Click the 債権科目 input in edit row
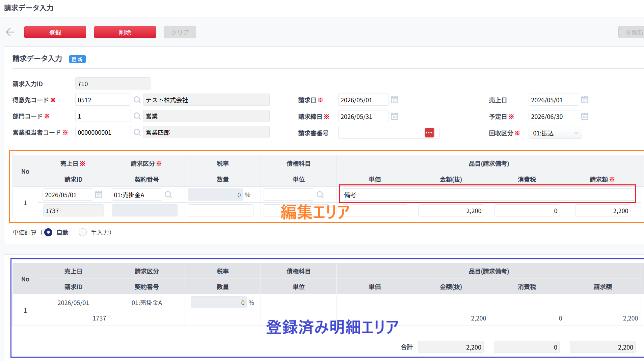Screen dimensions: 644x361 (289, 195)
